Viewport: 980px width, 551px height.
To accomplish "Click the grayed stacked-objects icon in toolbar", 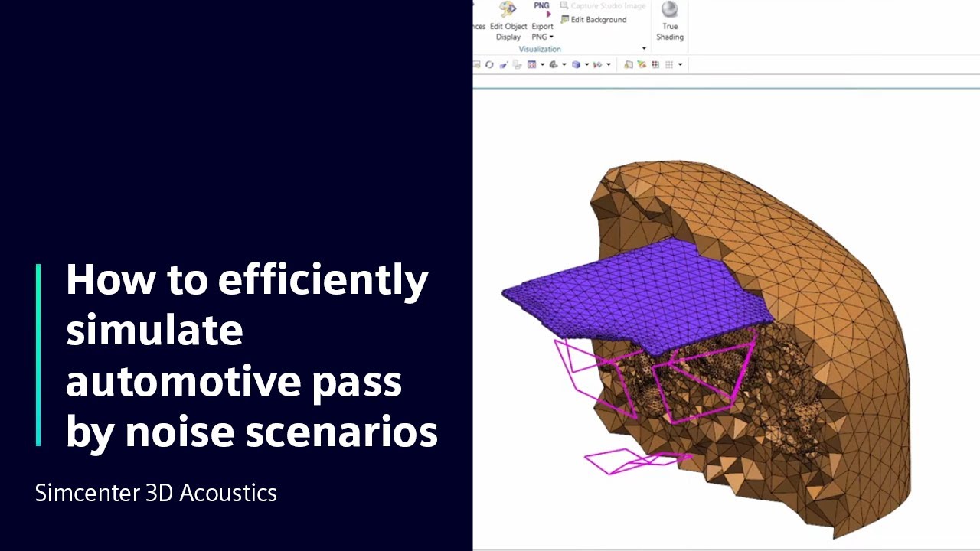I will [x=517, y=65].
